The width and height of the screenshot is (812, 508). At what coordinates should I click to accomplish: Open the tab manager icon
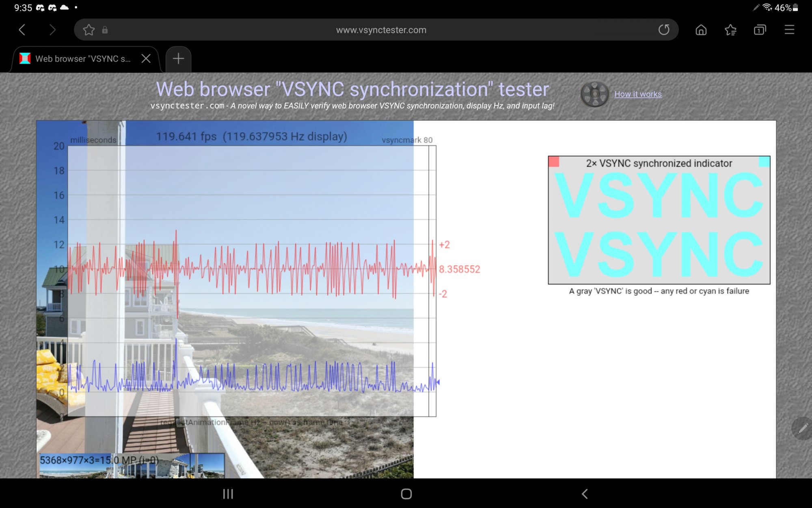(x=760, y=30)
